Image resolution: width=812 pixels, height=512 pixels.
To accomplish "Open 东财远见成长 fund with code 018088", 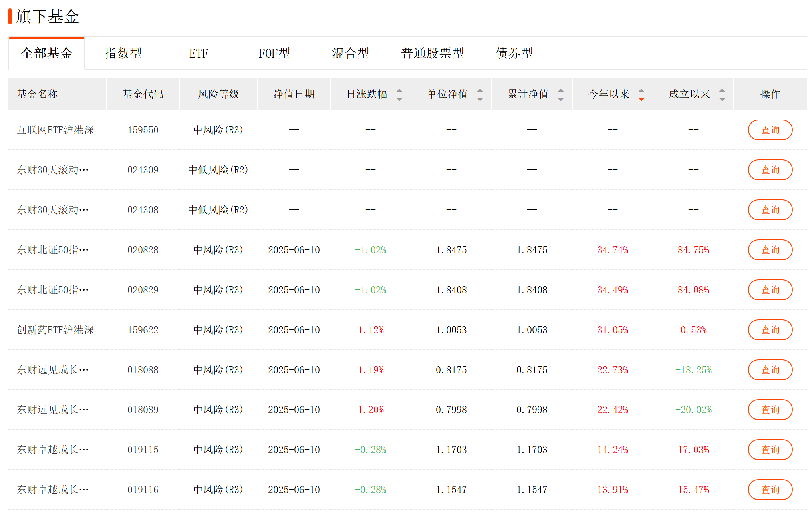I will click(x=53, y=370).
